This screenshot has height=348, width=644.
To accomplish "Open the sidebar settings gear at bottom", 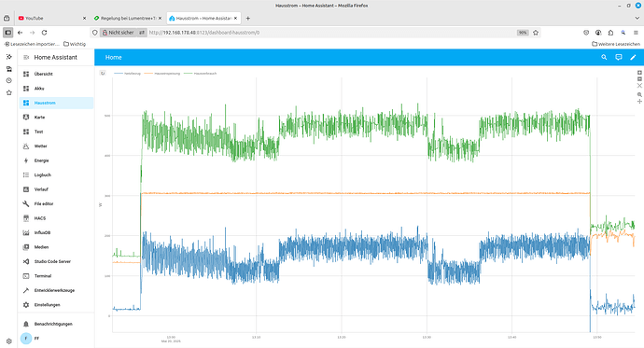I will click(x=9, y=341).
